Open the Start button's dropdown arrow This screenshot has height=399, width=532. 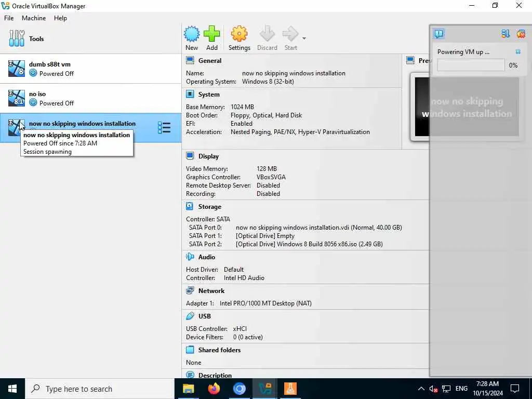tap(304, 38)
